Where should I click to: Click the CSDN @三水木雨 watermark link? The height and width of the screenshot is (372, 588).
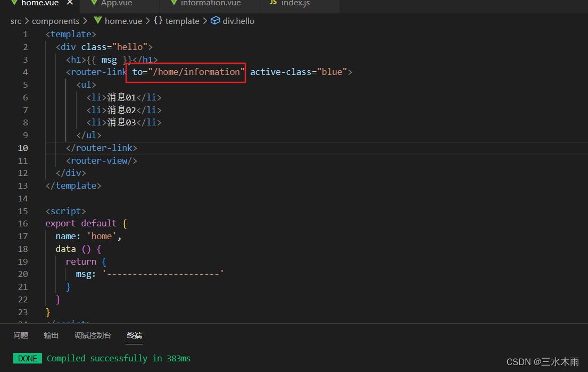pos(543,361)
